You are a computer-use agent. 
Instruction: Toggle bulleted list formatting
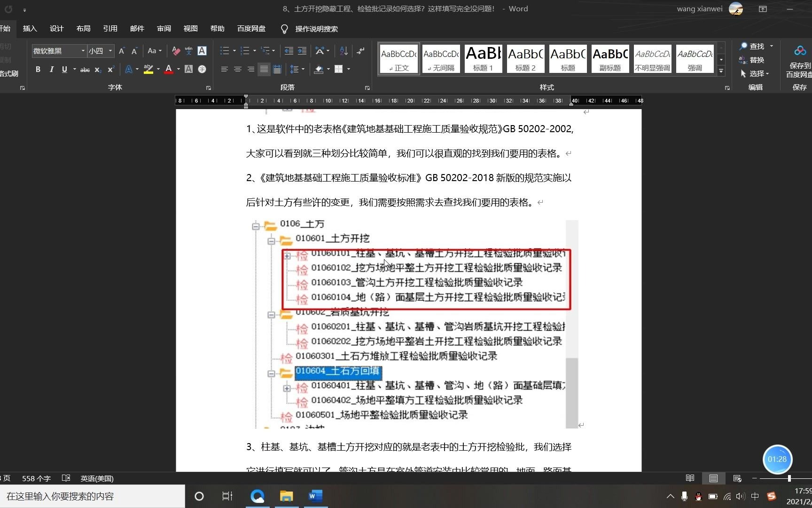(x=224, y=51)
